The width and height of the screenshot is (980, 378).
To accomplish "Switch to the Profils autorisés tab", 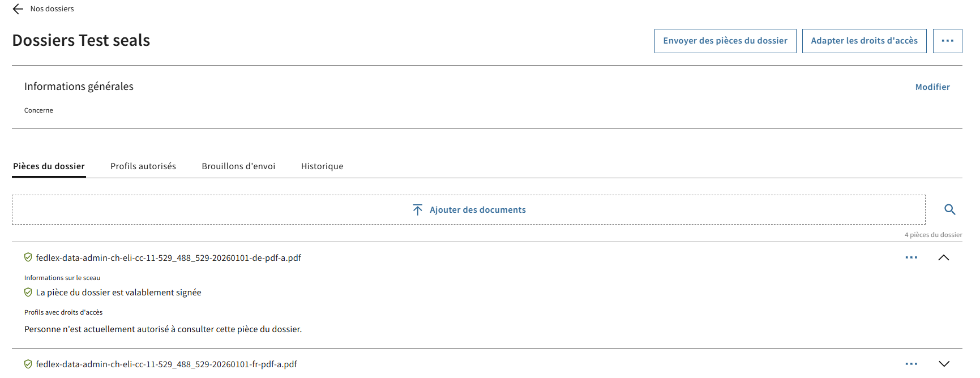I will [x=143, y=166].
